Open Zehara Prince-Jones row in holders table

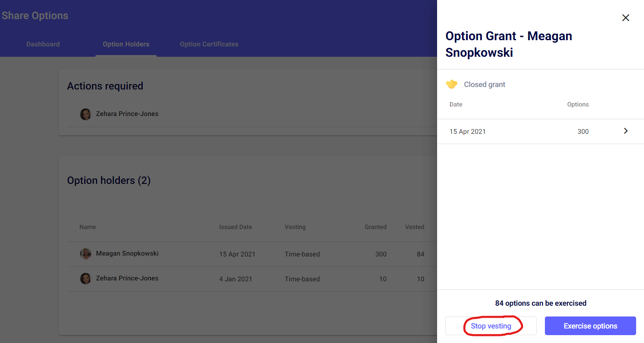pos(252,279)
